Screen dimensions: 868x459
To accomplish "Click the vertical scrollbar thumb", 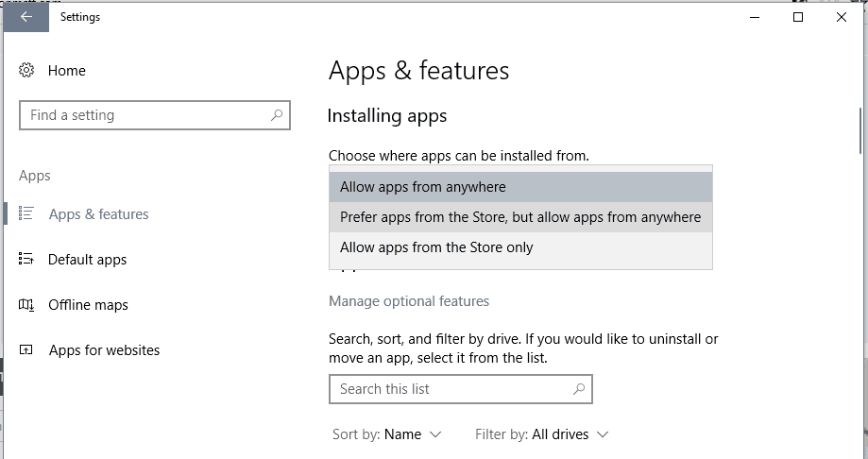I will click(860, 130).
